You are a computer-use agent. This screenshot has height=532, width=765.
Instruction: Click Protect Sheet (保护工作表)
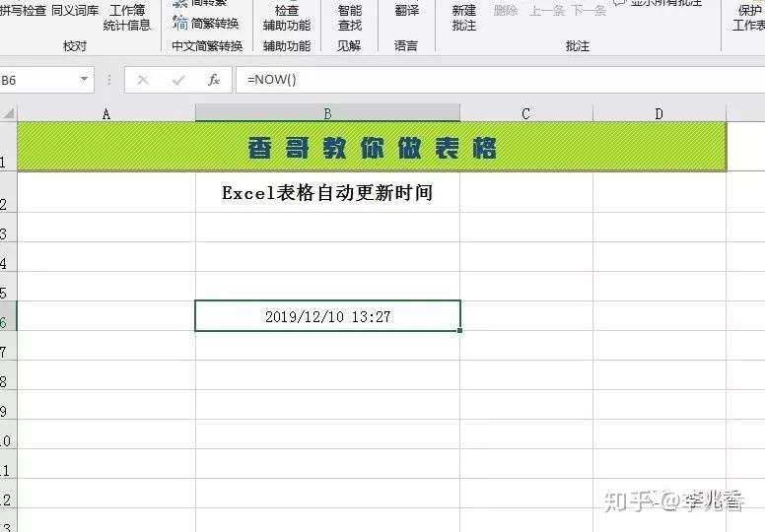[x=748, y=18]
